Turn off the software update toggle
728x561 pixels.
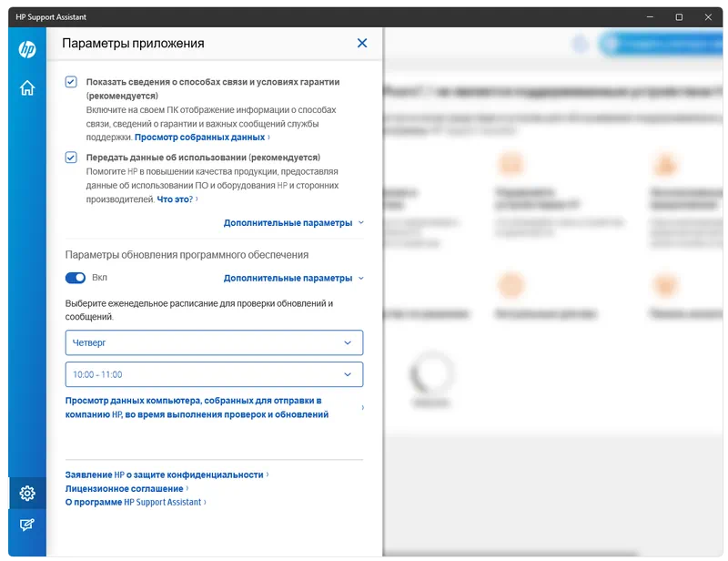point(76,278)
